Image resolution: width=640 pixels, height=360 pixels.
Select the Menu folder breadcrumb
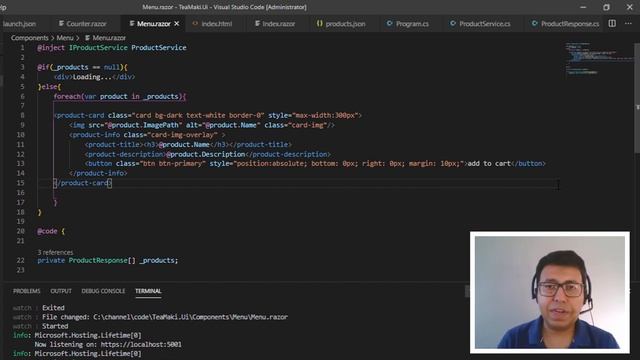point(65,38)
